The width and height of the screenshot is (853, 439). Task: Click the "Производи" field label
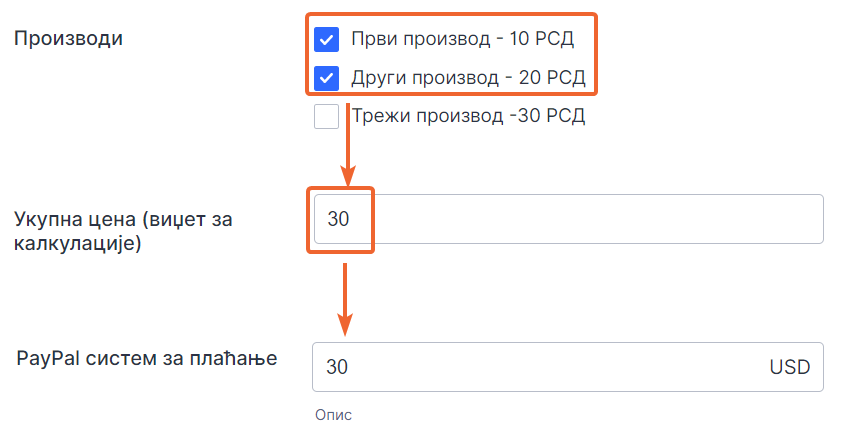[x=67, y=39]
